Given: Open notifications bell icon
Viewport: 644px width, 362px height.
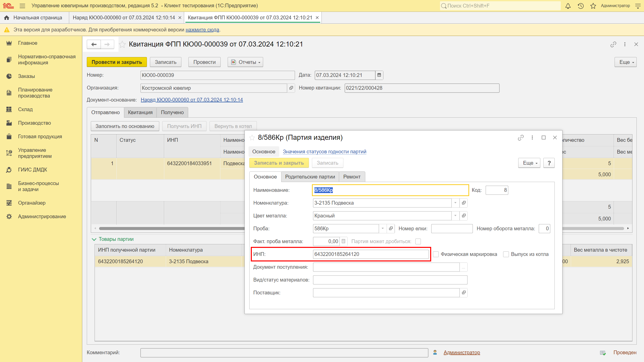Looking at the screenshot, I should click(x=568, y=6).
